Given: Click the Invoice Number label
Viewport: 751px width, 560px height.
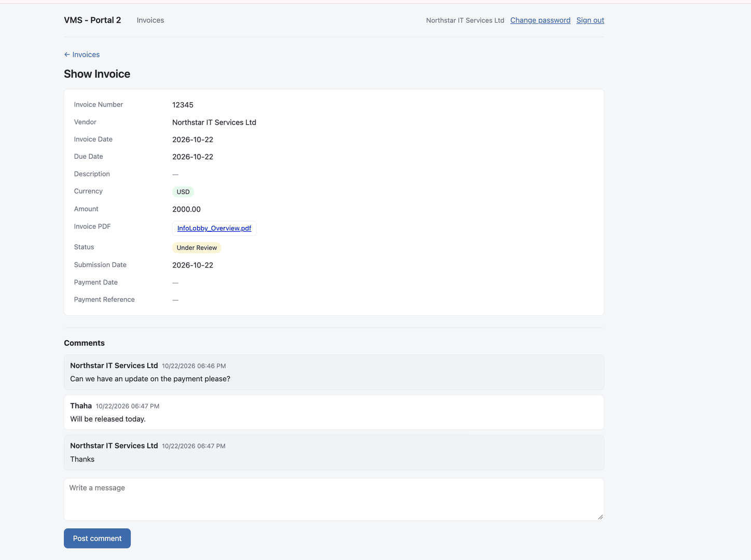Looking at the screenshot, I should (x=99, y=105).
